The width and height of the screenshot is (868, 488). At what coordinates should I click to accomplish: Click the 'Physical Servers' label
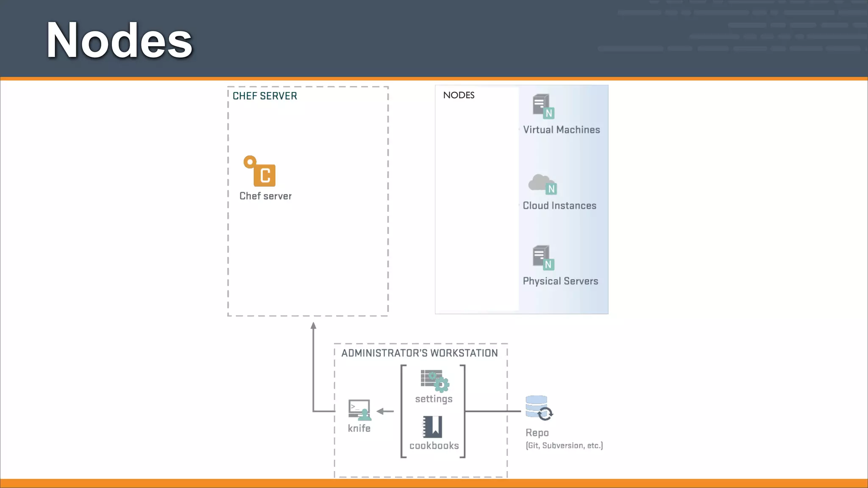(x=560, y=281)
